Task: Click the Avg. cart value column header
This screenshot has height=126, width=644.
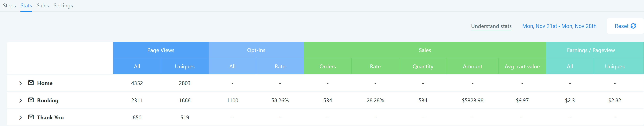Action: 522,66
